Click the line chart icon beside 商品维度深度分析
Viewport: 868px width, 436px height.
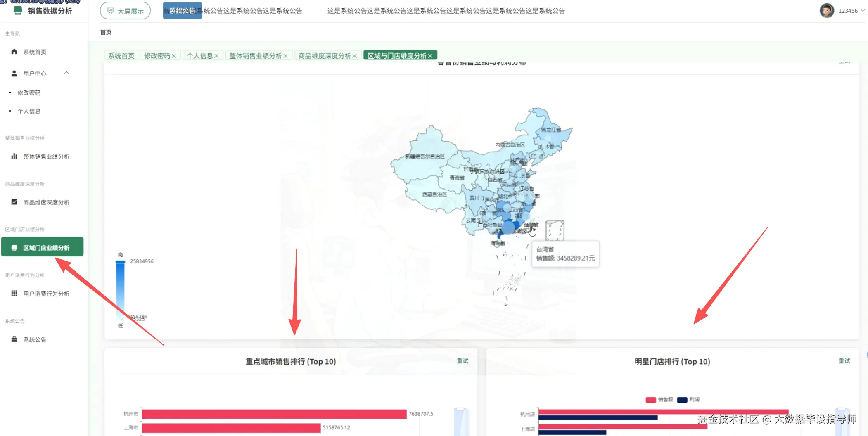coord(14,202)
